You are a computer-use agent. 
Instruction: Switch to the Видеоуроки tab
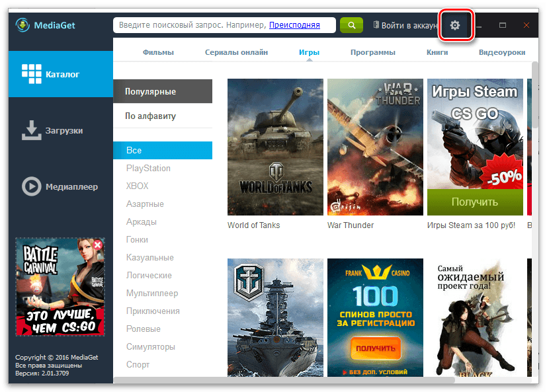[502, 52]
